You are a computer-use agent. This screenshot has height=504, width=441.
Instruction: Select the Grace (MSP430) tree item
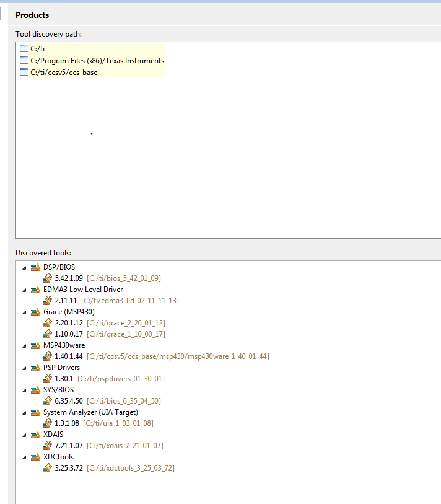tap(69, 312)
